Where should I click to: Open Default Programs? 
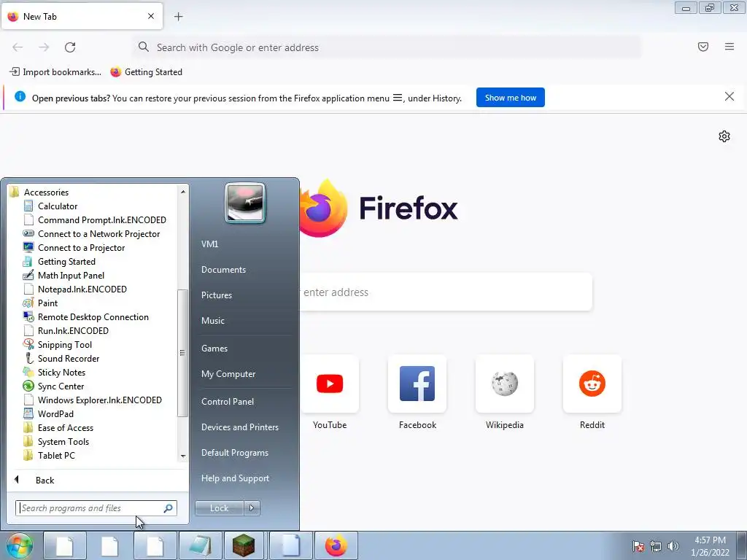(x=234, y=453)
